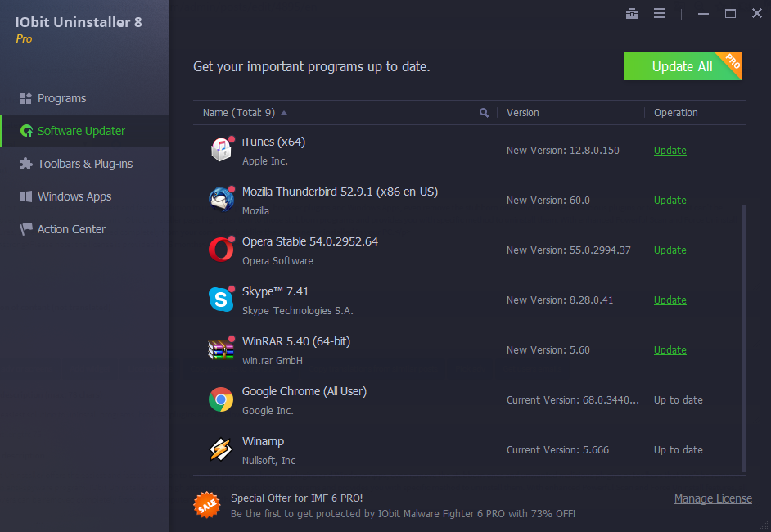Click the Mozilla Thunderbird icon
Screen dimensions: 771x532
click(221, 199)
